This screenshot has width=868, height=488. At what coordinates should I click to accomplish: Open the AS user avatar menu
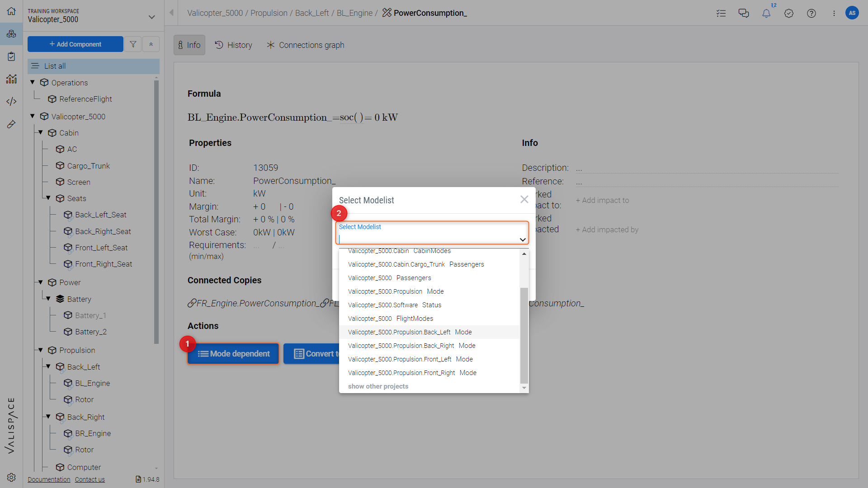pyautogui.click(x=852, y=13)
